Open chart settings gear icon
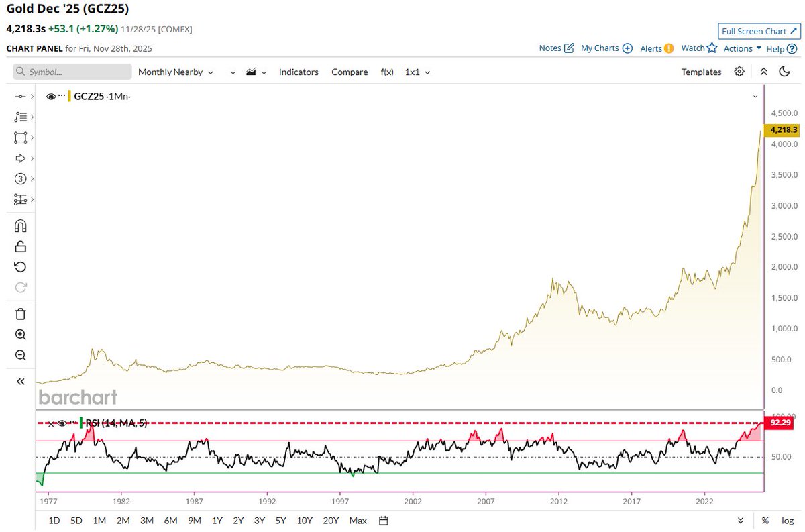 click(739, 72)
